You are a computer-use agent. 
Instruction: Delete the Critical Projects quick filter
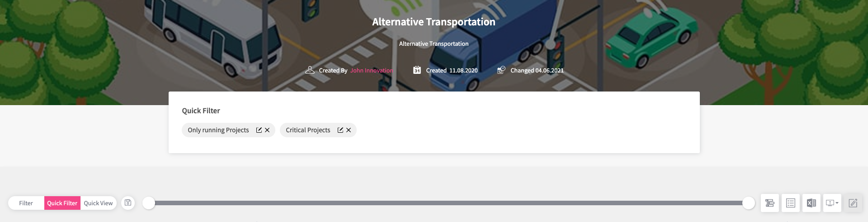[x=349, y=130]
